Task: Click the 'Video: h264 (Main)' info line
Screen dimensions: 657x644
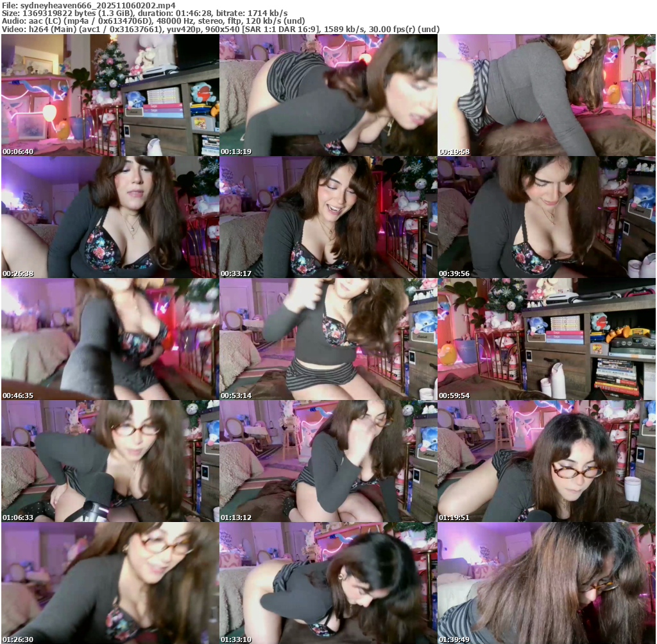Action: tap(221, 30)
